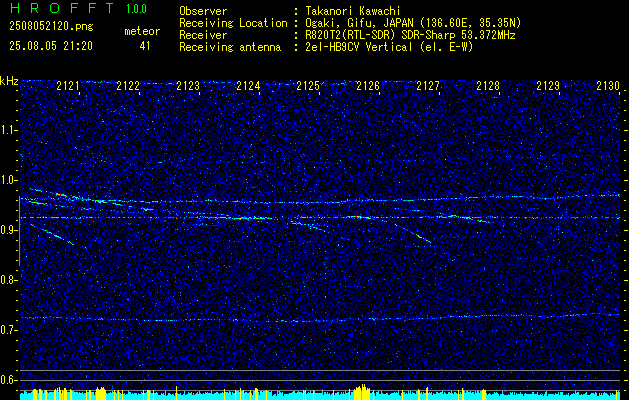Click the HROFFT program title
This screenshot has height=400, width=629.
(62, 8)
